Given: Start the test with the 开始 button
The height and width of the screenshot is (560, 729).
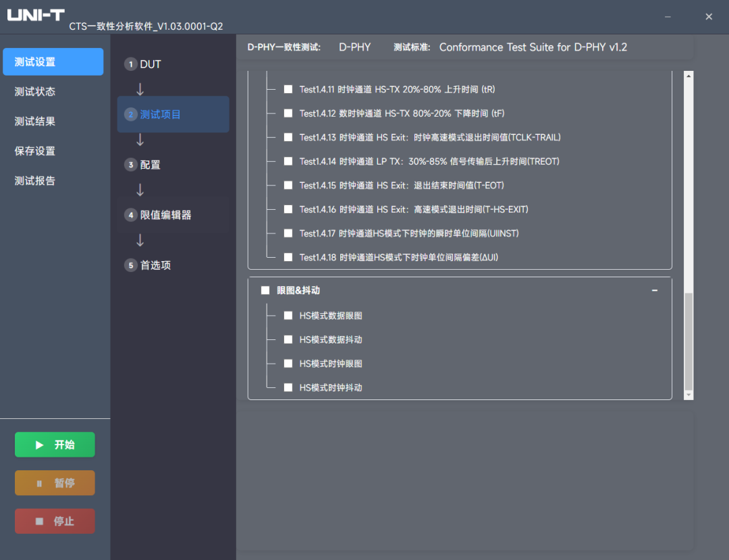Looking at the screenshot, I should 55,445.
